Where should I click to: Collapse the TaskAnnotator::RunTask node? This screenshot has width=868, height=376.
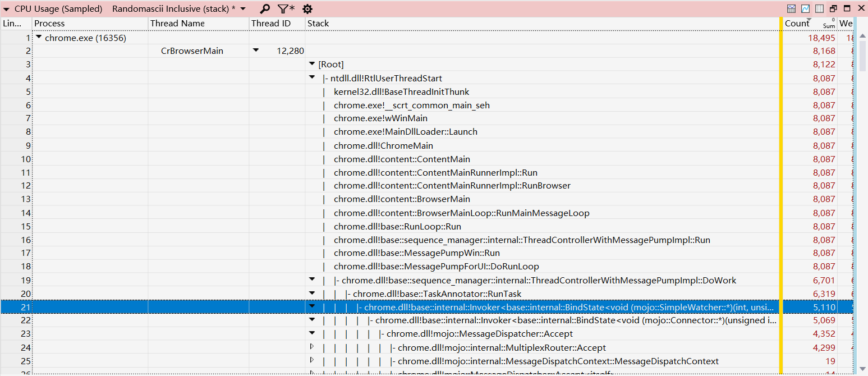pyautogui.click(x=312, y=293)
